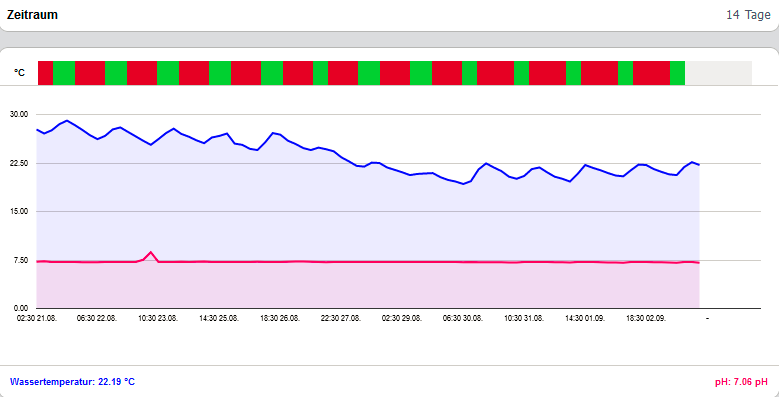
Task: Toggle the "Wassertemperatur: 22.19 °C" legend entry
Action: (x=72, y=382)
